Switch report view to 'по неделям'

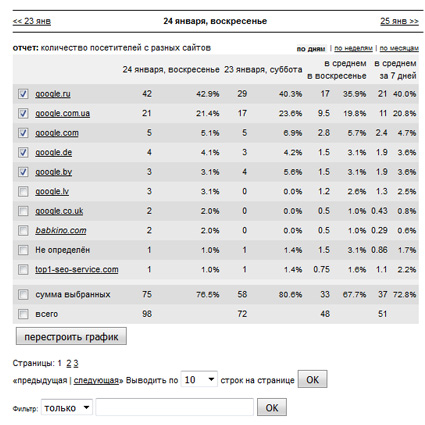353,48
